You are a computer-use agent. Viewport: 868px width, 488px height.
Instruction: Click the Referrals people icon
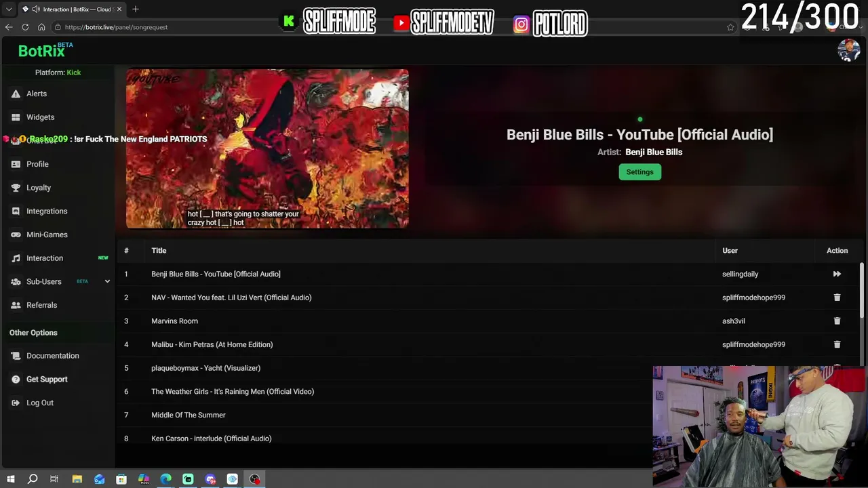pos(16,305)
